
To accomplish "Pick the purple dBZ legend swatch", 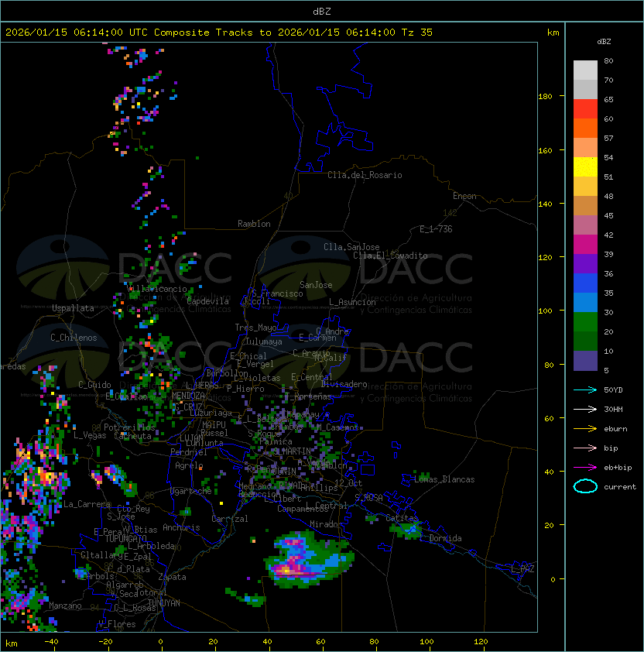I will pos(585,263).
